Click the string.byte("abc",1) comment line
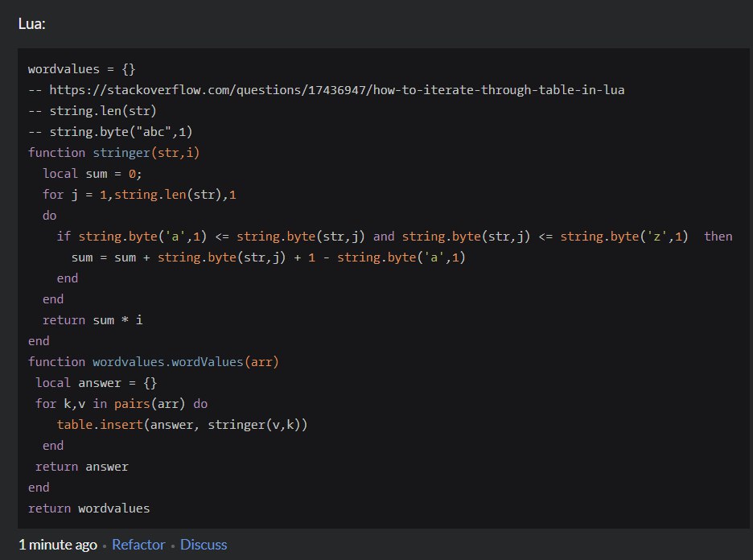Screen dimensions: 753x560 click(x=110, y=132)
